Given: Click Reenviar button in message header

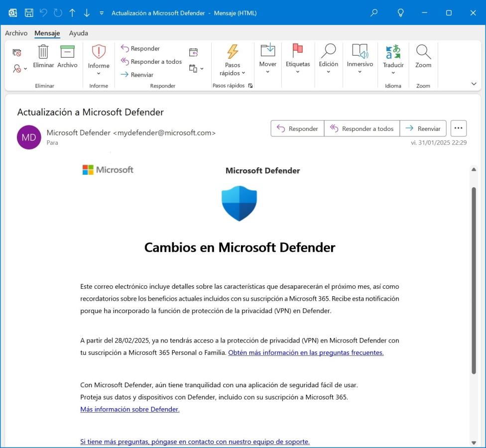Looking at the screenshot, I should pyautogui.click(x=423, y=128).
